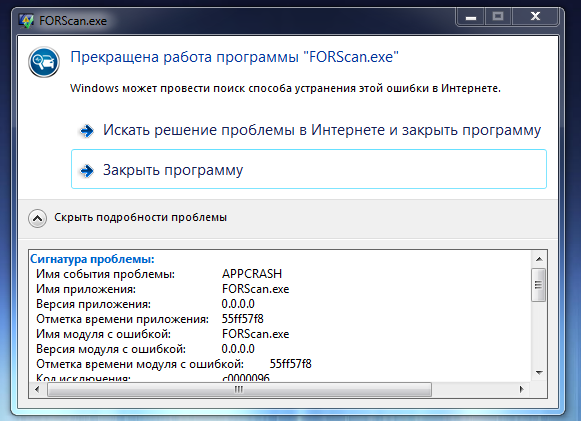Click horizontal scrollbar left arrow
The width and height of the screenshot is (581, 421).
[x=37, y=389]
